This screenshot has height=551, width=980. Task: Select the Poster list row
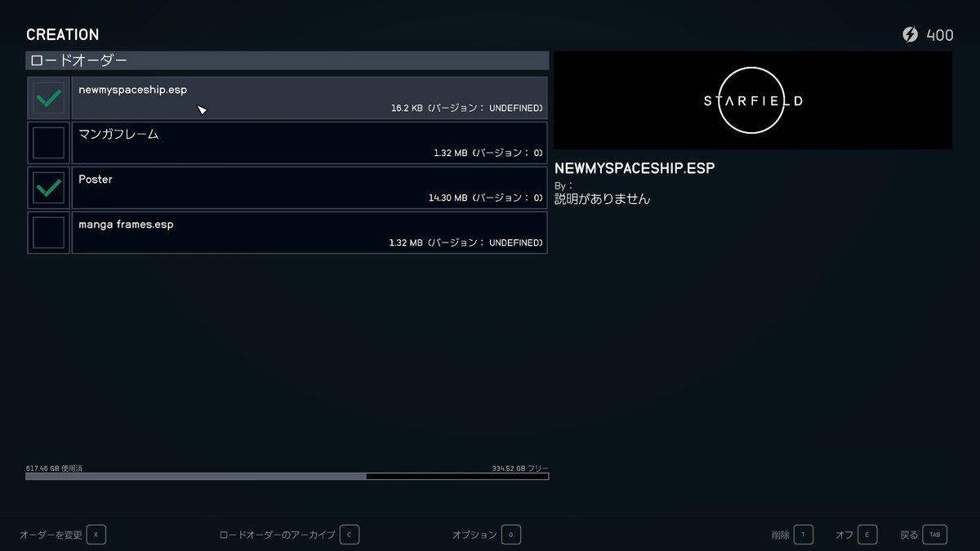pyautogui.click(x=310, y=188)
